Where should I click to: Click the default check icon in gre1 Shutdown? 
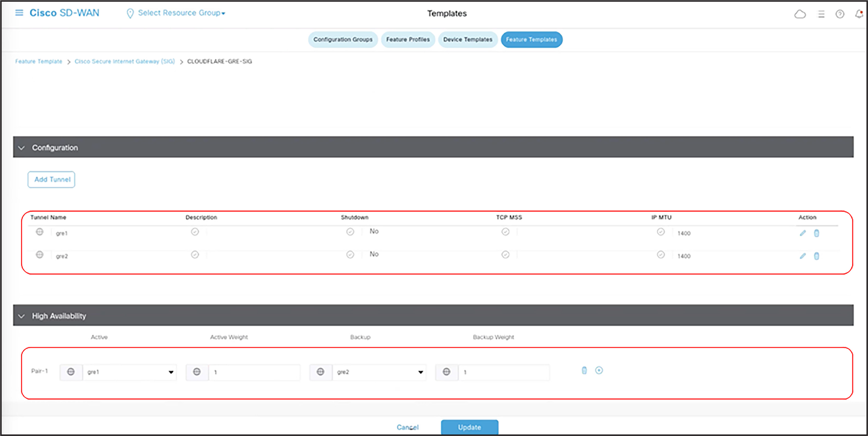click(x=350, y=232)
